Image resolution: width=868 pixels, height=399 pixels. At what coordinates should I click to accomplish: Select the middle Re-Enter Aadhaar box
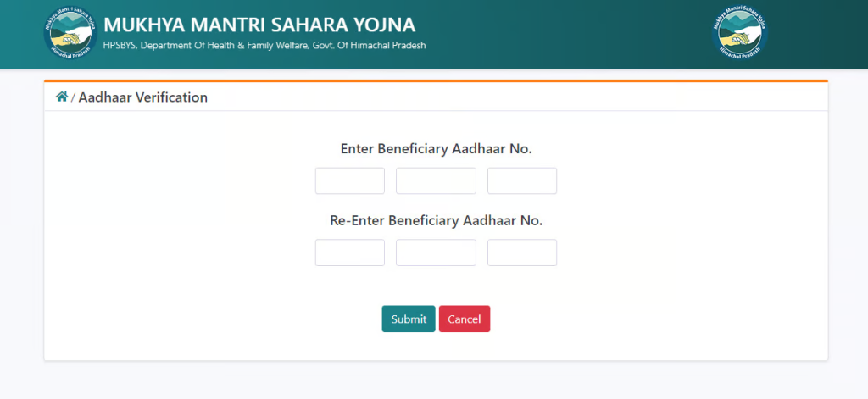tap(436, 252)
